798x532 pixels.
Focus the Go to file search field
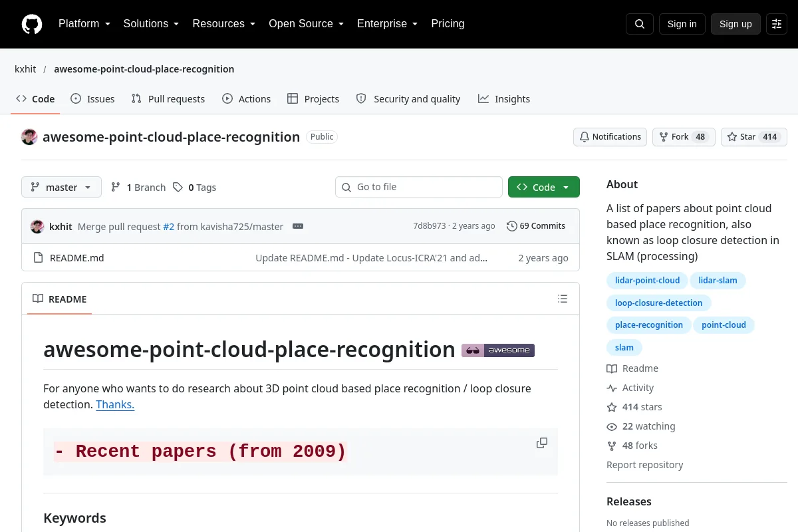419,187
